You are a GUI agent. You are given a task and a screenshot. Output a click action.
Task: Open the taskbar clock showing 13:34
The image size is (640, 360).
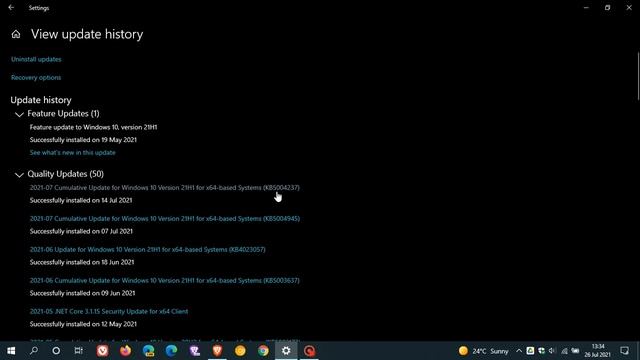tap(598, 351)
